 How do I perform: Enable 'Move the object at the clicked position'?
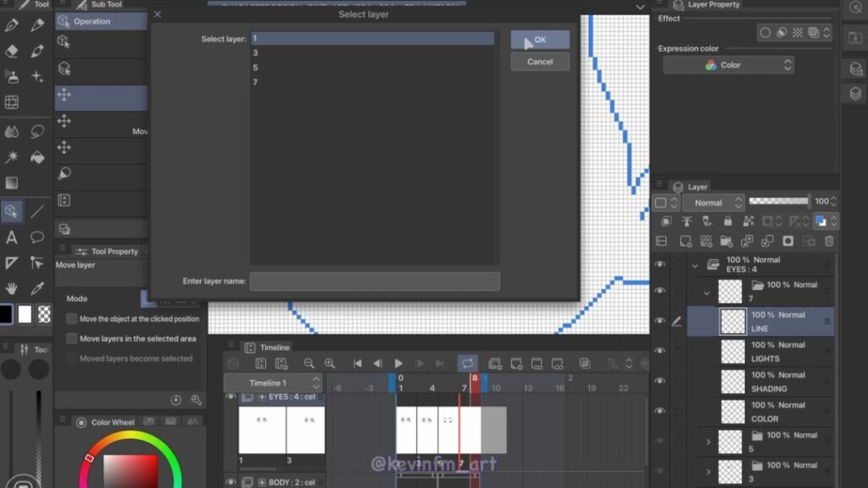(x=72, y=319)
